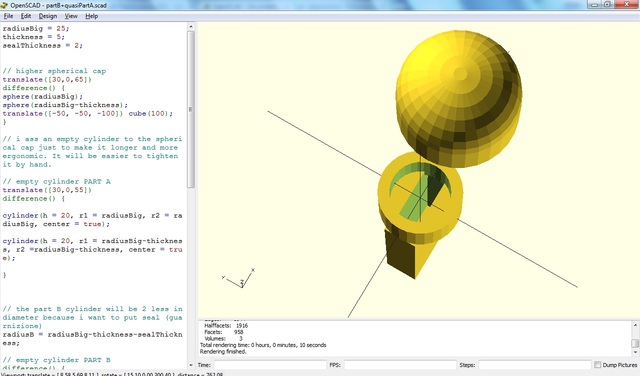
Task: Open the Help menu
Action: click(x=91, y=16)
